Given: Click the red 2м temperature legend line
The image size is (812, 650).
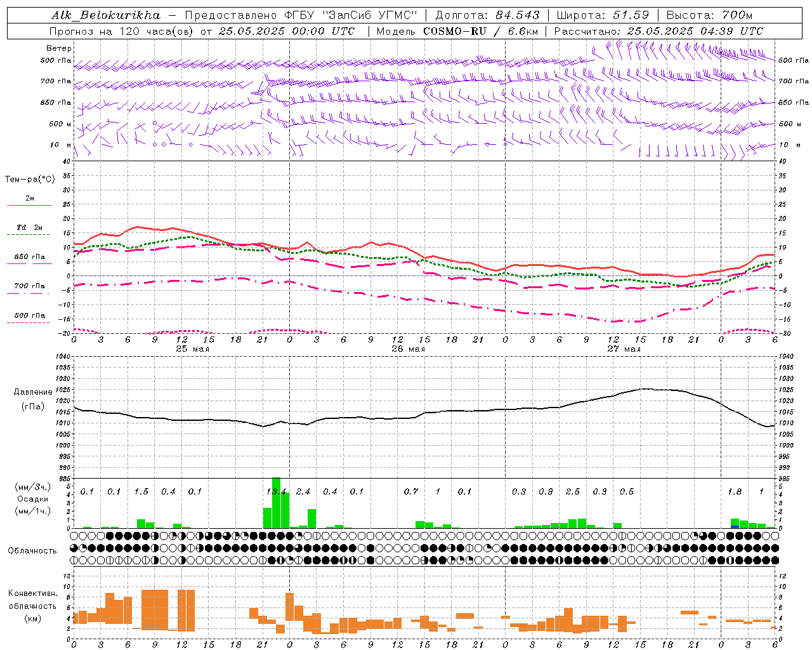Looking at the screenshot, I should [x=29, y=205].
